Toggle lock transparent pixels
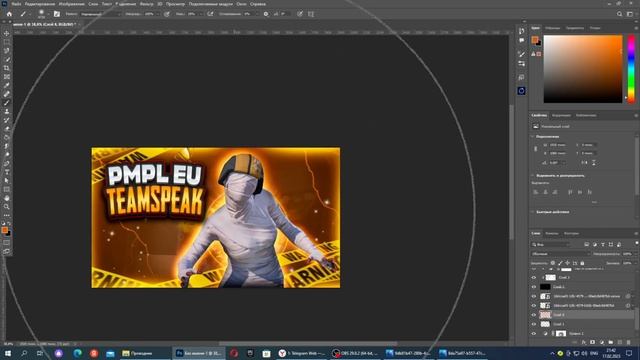Image resolution: width=640 pixels, height=360 pixels. (x=553, y=263)
